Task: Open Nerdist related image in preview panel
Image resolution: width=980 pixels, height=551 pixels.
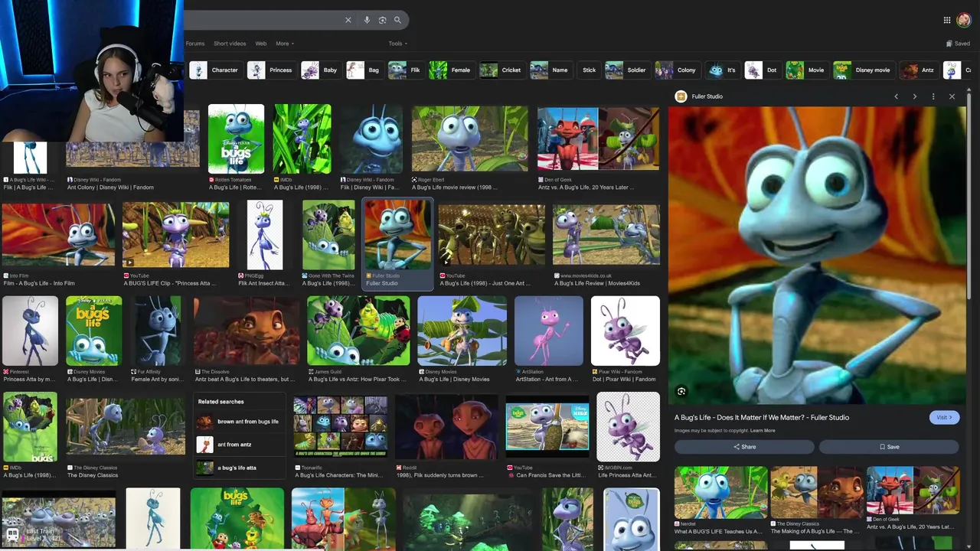Action: 720,491
